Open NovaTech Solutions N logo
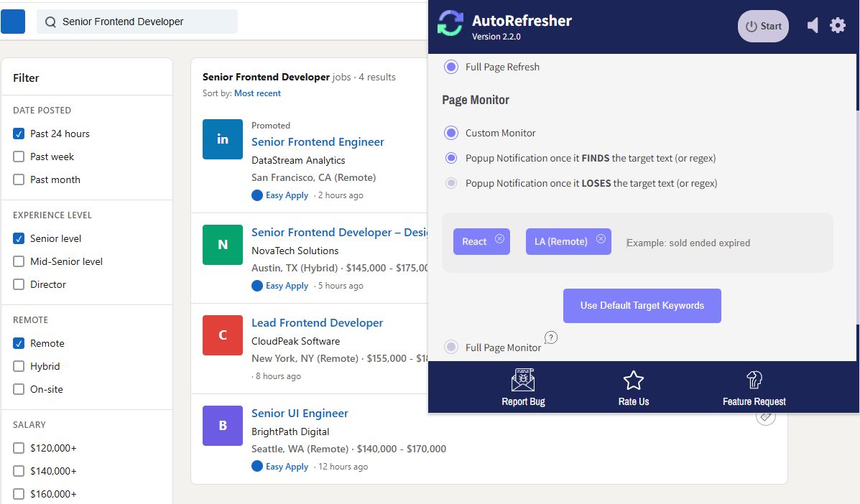Image resolution: width=860 pixels, height=504 pixels. point(223,245)
